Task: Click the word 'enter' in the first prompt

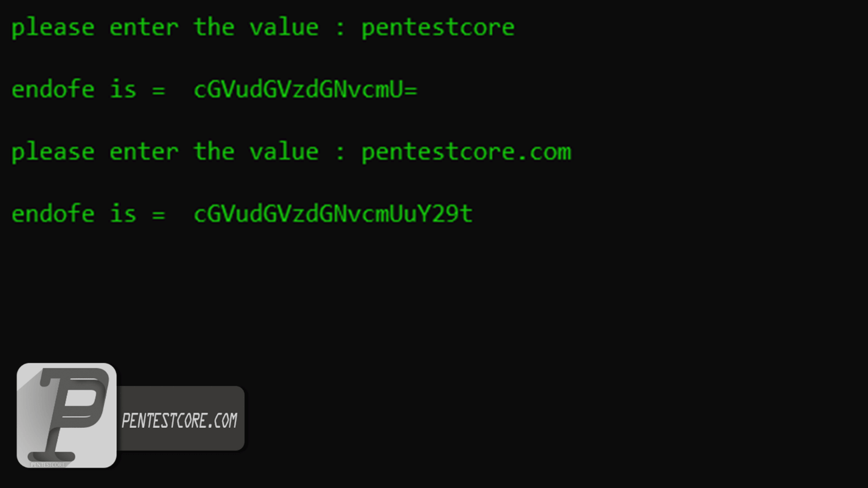Action: pos(144,28)
